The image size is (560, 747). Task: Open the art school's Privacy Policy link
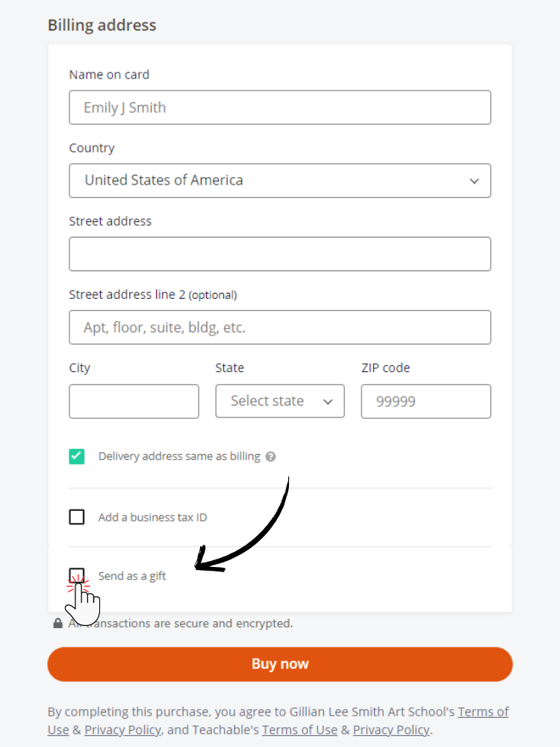(x=123, y=730)
